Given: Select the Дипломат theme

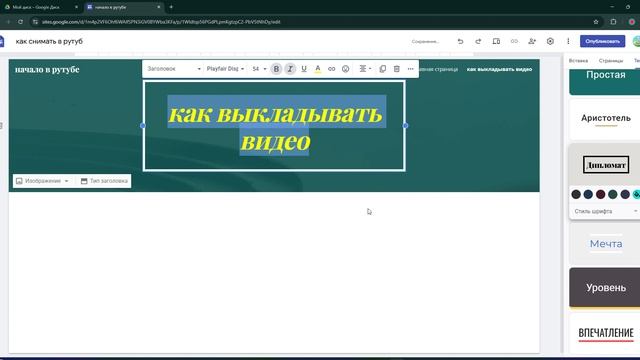Looking at the screenshot, I should (605, 165).
